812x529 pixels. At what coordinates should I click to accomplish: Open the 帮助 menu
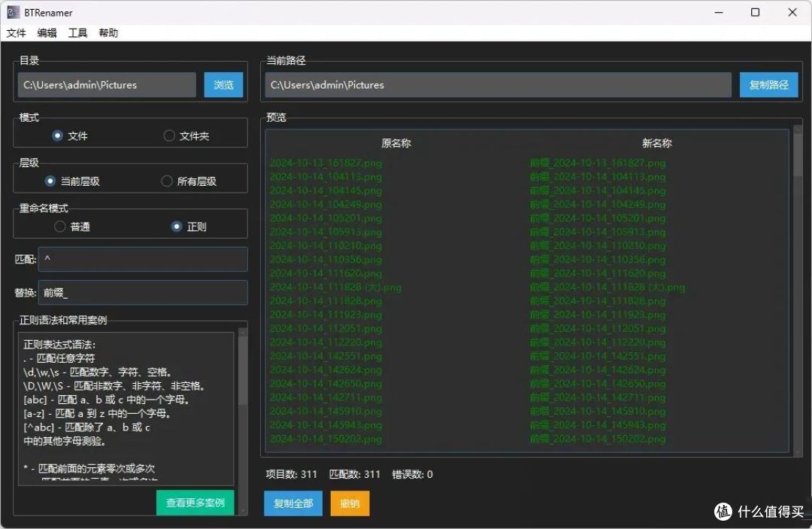108,33
